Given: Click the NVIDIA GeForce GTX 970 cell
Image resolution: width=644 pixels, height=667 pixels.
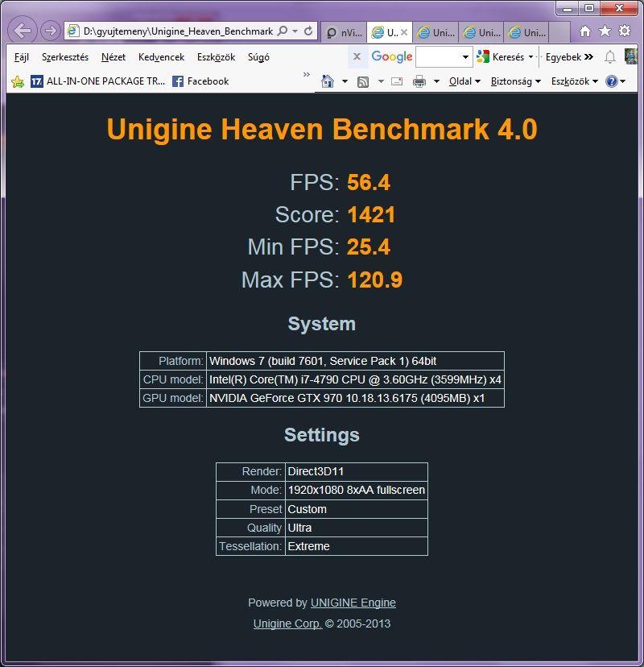Looking at the screenshot, I should (355, 398).
